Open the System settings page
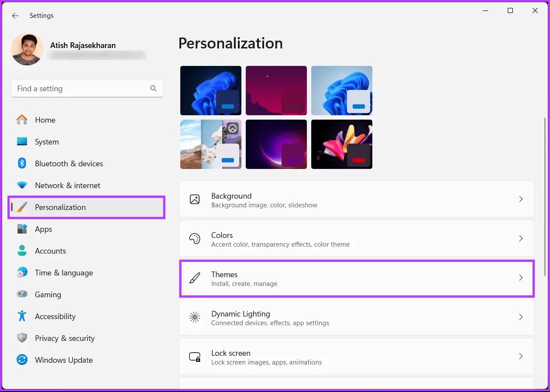Screen dimensions: 550x392 pyautogui.click(x=47, y=142)
